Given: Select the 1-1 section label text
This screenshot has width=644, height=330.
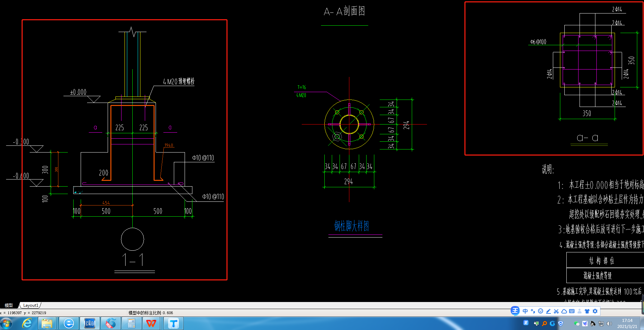Looking at the screenshot, I should click(x=133, y=259).
